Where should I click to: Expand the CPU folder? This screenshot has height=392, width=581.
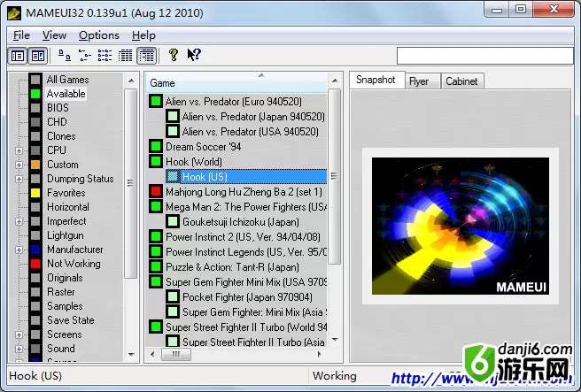[19, 150]
